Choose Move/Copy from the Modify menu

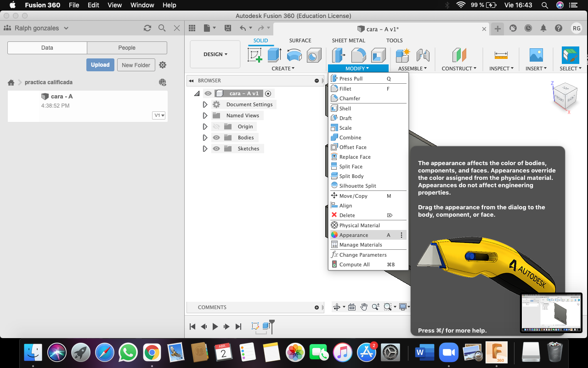pos(367,196)
